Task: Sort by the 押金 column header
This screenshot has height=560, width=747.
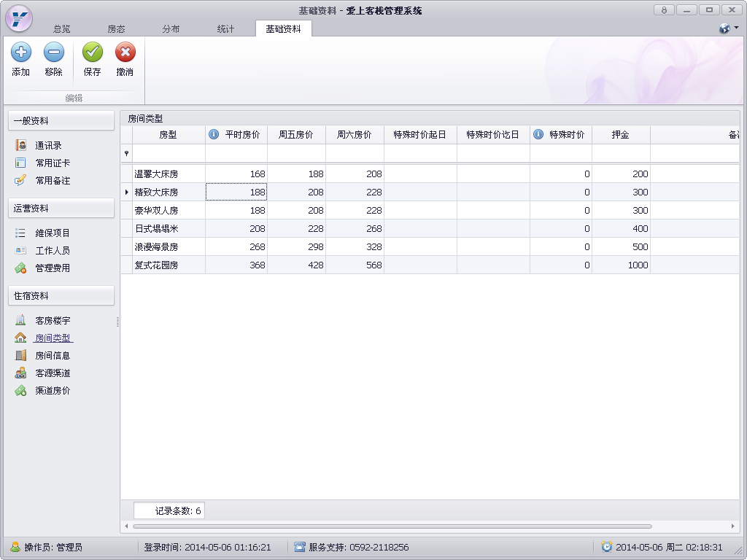Action: click(620, 135)
